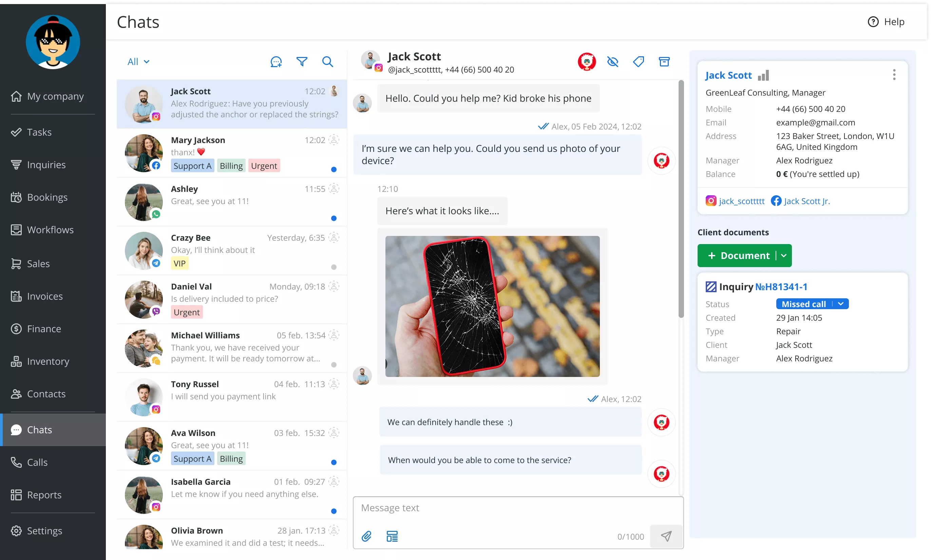Archive the Jack Scott conversation
The width and height of the screenshot is (931, 560).
click(664, 61)
